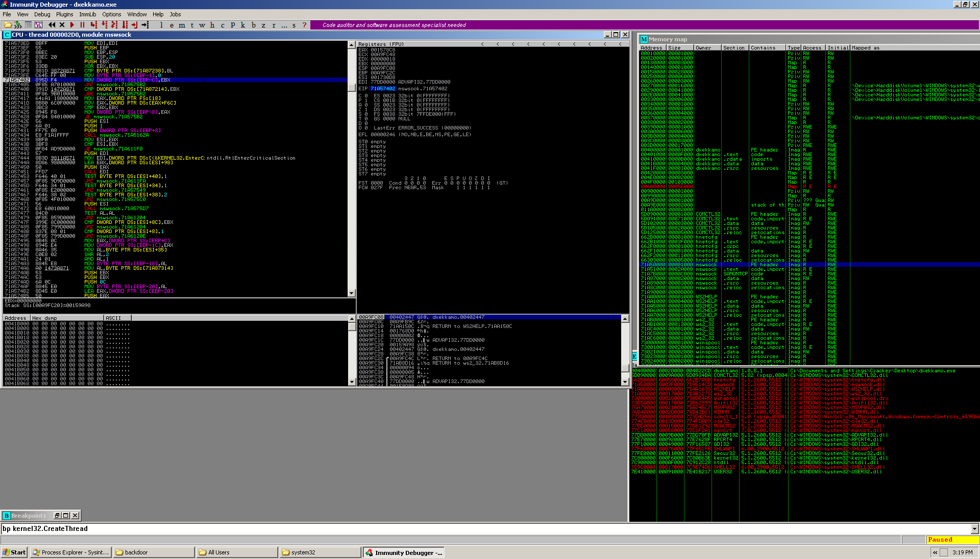Screen dimensions: 980x559
Task: Show Breakpoints with 'b' icon
Action: [253, 24]
